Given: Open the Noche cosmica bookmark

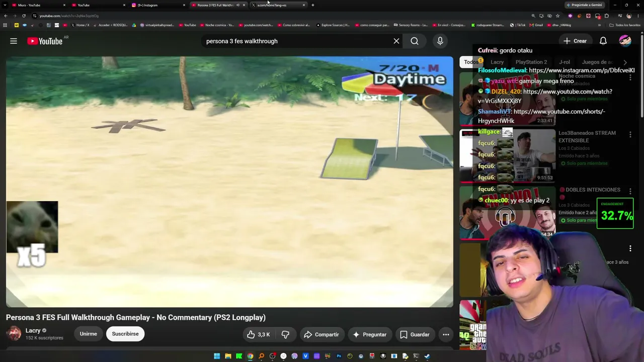Looking at the screenshot, I should click(217, 25).
